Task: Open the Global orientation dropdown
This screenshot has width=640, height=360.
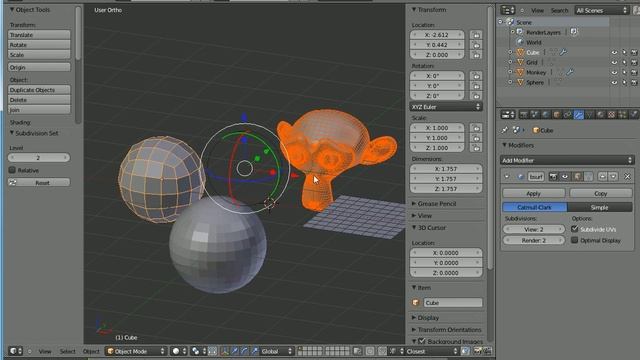Action: 277,351
